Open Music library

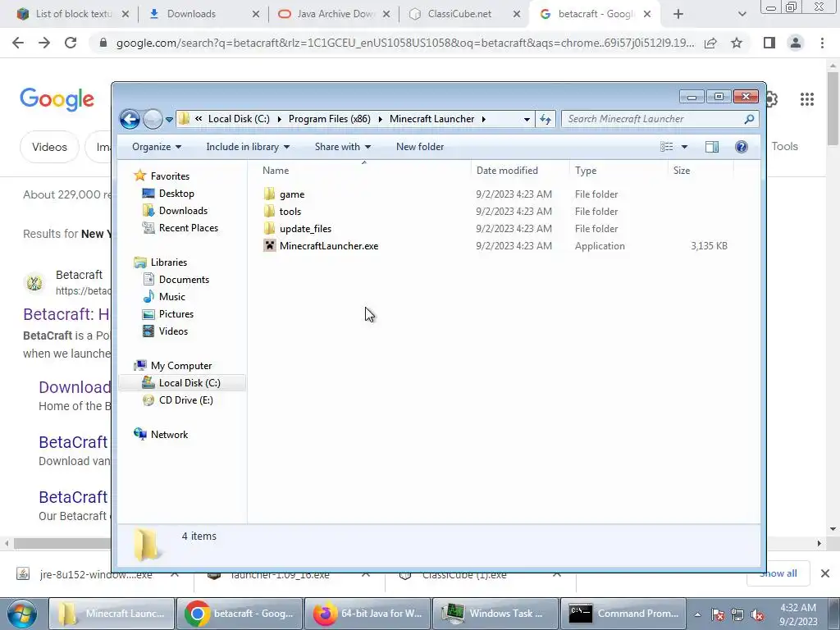pyautogui.click(x=172, y=297)
